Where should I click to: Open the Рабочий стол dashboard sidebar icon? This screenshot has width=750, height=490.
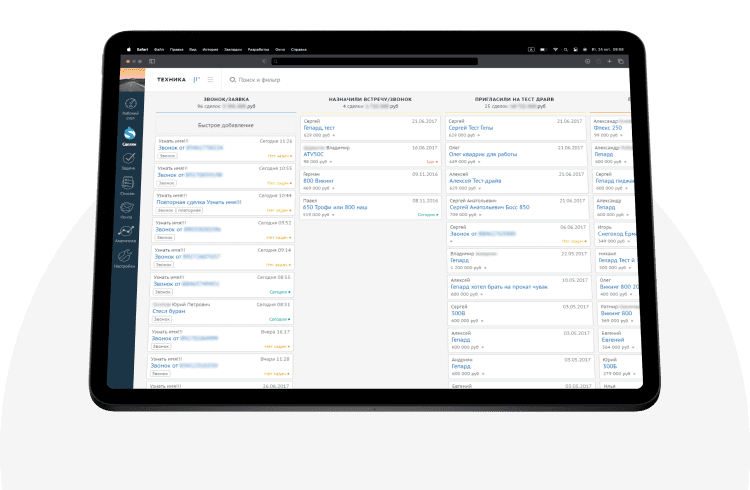tap(131, 104)
